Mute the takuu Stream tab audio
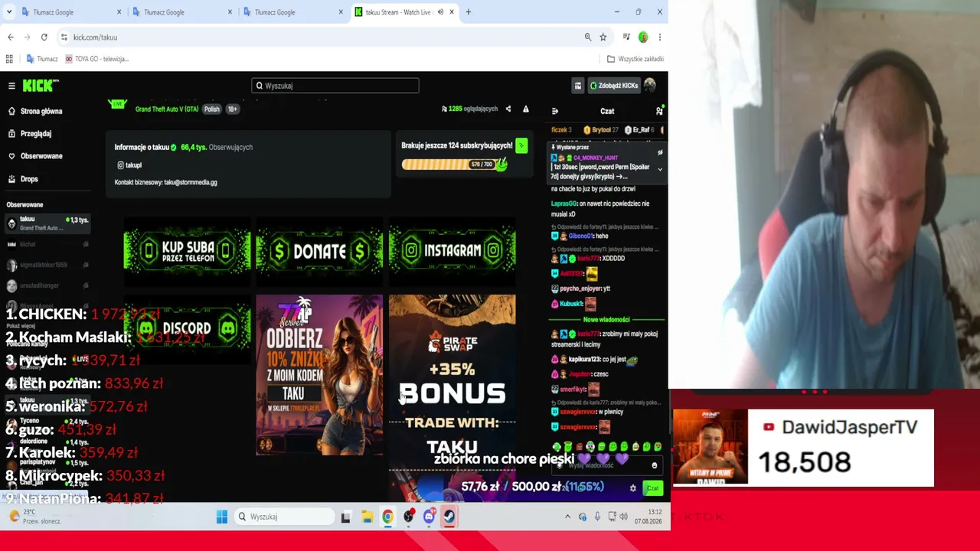This screenshot has height=551, width=980. [440, 12]
